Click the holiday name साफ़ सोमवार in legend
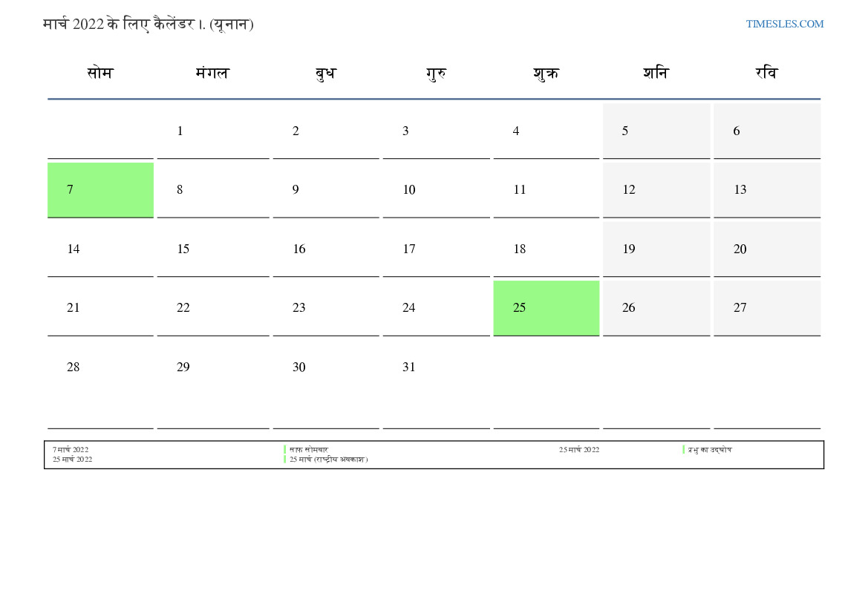The image size is (868, 614). coord(309,450)
